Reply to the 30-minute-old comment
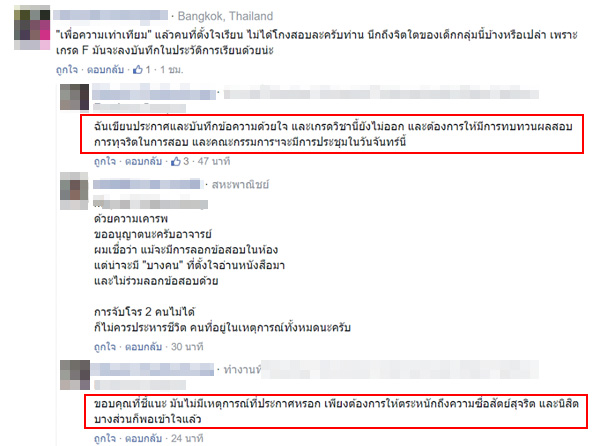The image size is (600, 446). point(143,347)
